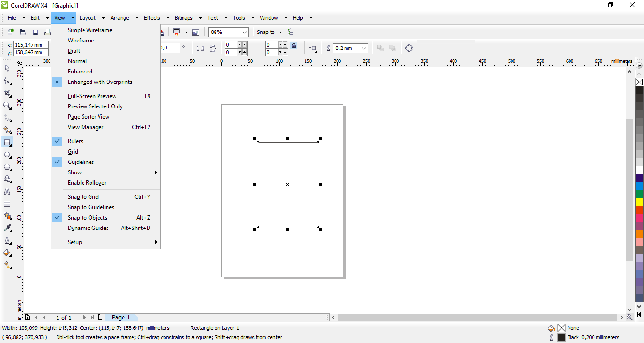Click Convert to Curves icon
The image size is (644, 343).
tap(409, 48)
